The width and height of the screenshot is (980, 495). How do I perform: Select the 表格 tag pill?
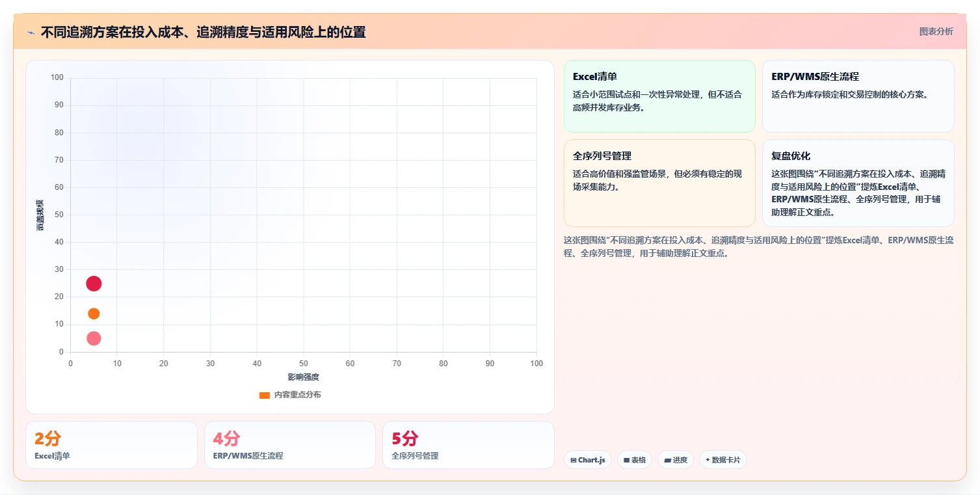635,460
